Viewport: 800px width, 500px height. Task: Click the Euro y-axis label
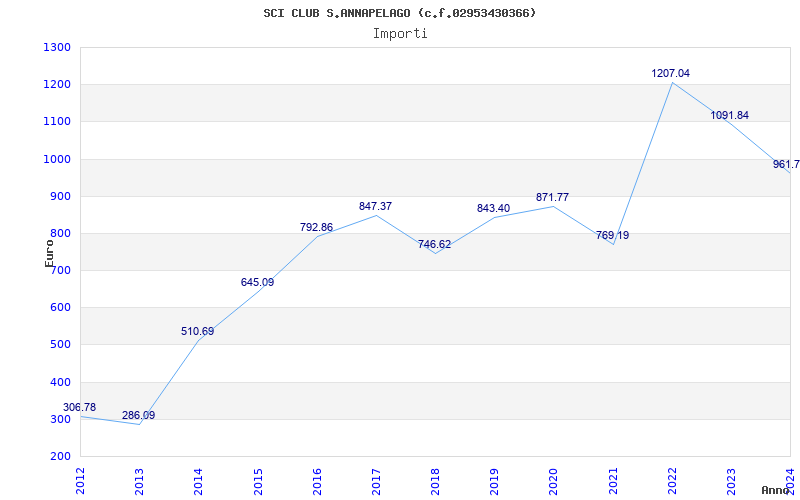pyautogui.click(x=49, y=253)
